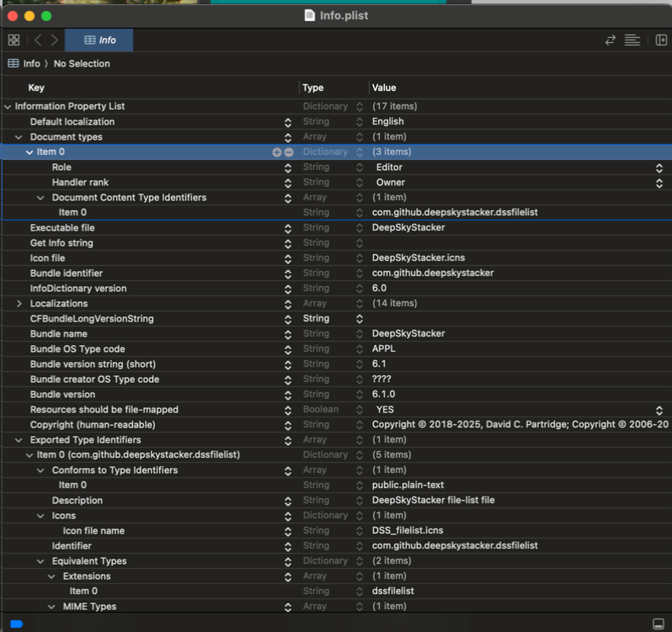
Task: Click the plus button on the selected Item 0 row
Action: click(x=276, y=152)
